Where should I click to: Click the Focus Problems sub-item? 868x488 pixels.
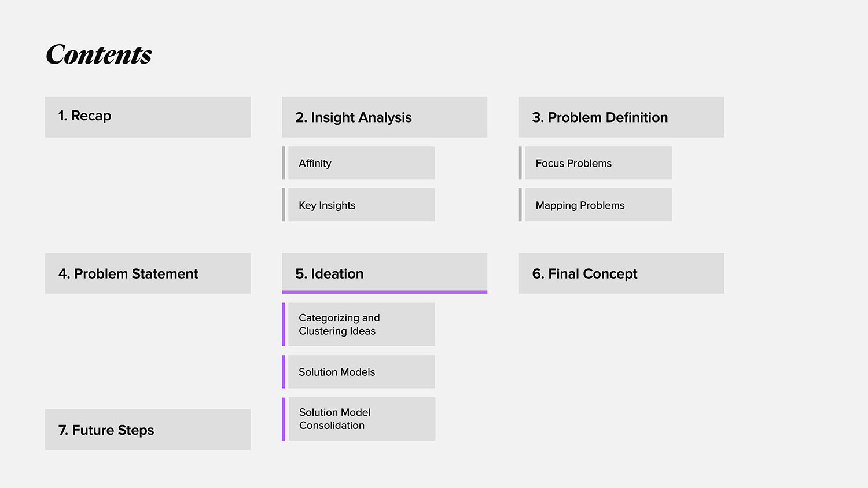[598, 163]
